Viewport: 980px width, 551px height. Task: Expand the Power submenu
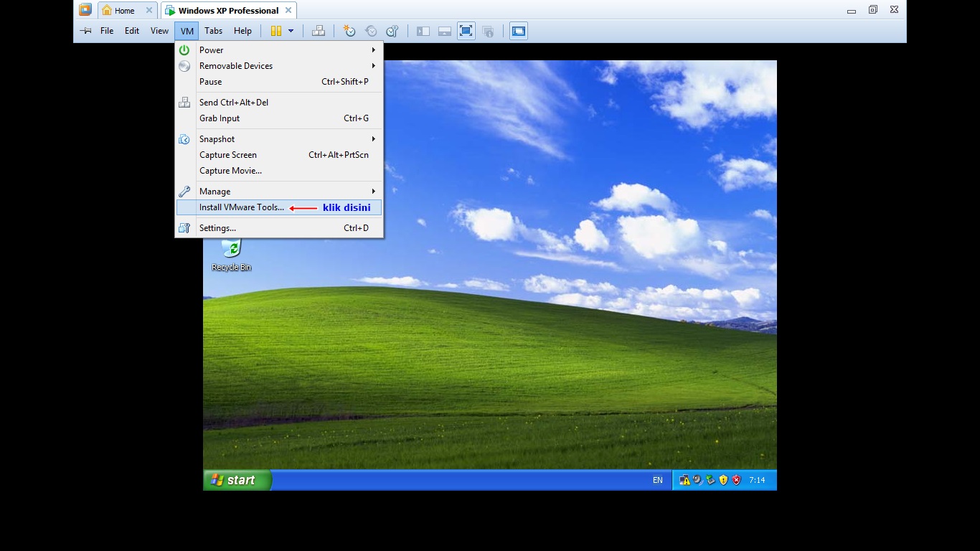(212, 50)
